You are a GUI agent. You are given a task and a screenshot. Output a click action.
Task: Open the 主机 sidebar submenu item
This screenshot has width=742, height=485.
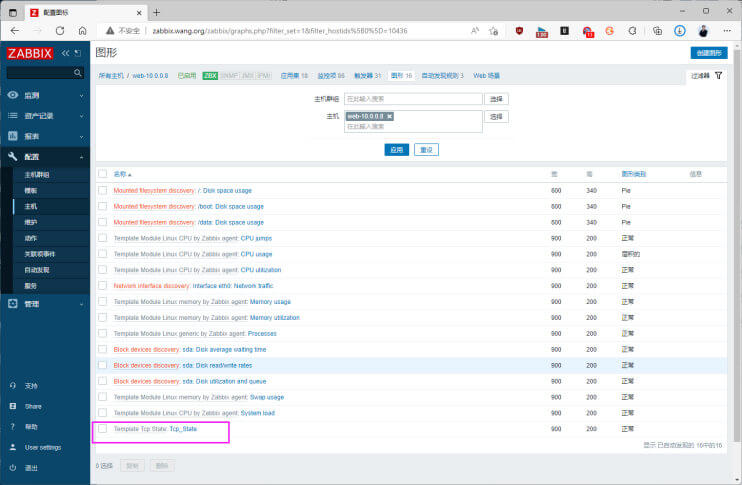31,206
